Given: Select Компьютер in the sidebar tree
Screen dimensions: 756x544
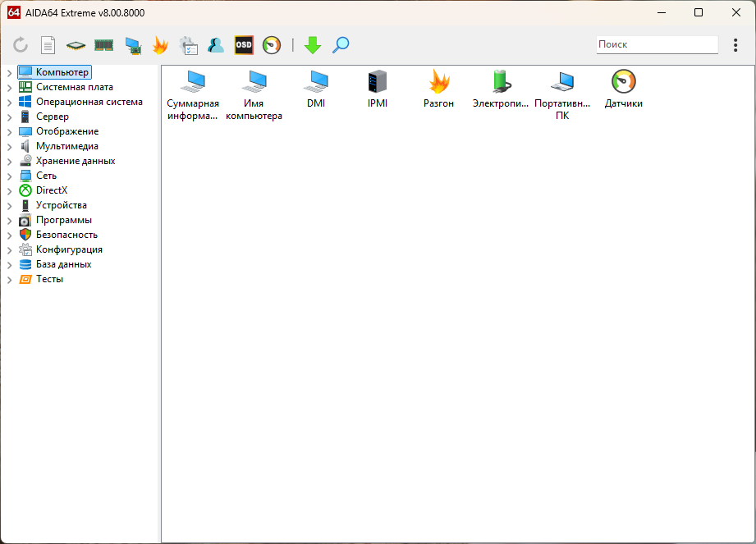Looking at the screenshot, I should pos(54,72).
